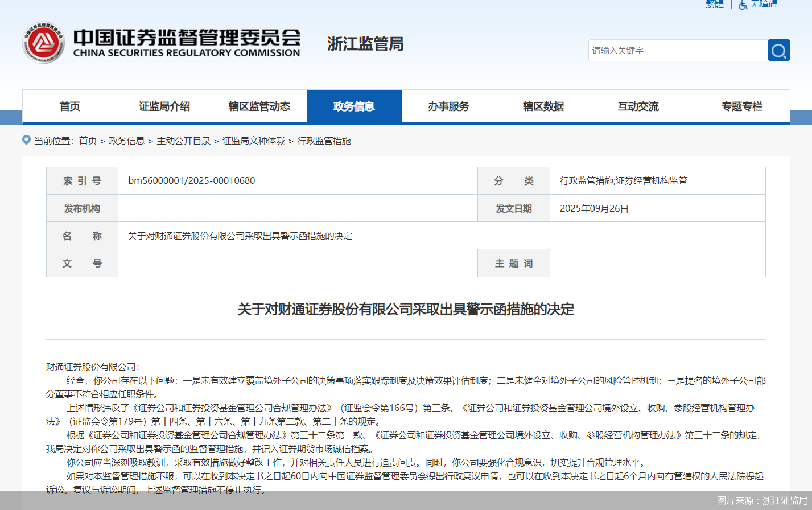Click 政务信息 in the breadcrumb trail
This screenshot has height=510, width=812.
127,141
